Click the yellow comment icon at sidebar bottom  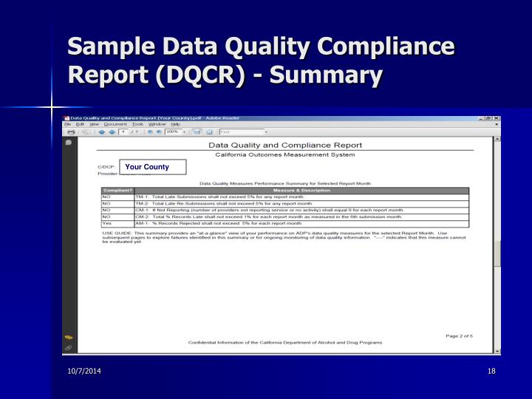click(69, 337)
